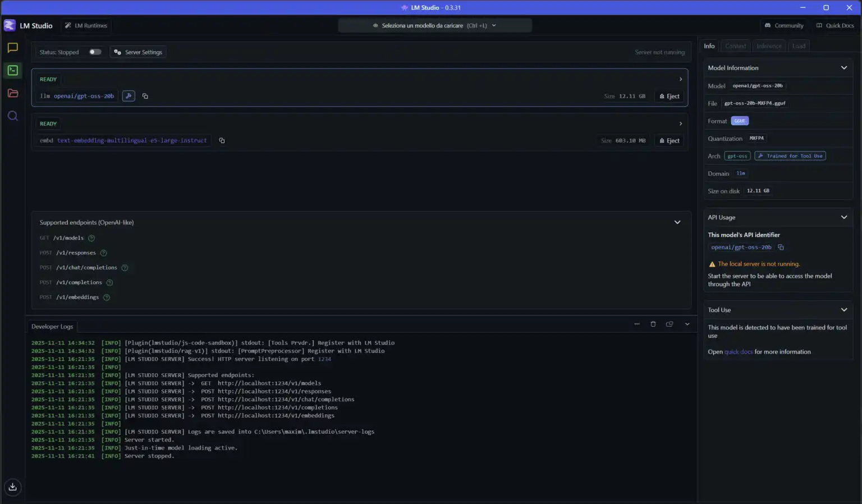Viewport: 862px width, 504px height.
Task: Click the LM Studio logo icon
Action: (10, 25)
